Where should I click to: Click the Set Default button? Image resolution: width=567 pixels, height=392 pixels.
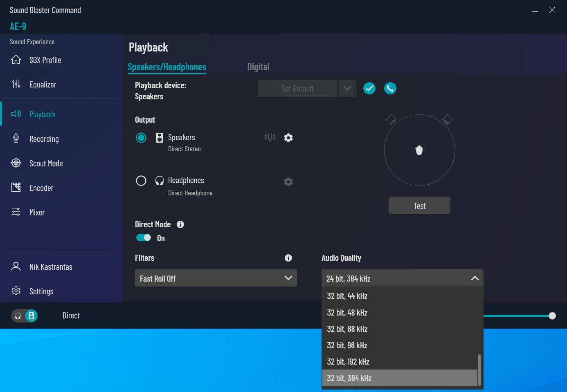[x=297, y=88]
